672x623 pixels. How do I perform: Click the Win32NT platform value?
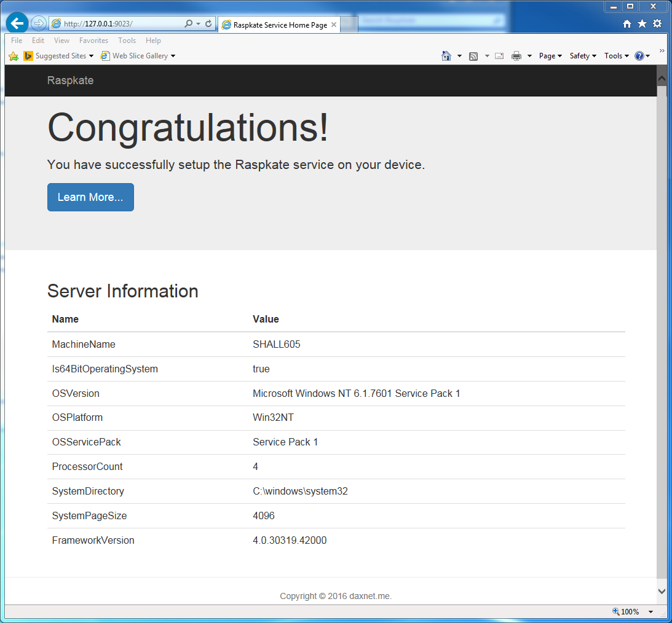coord(273,417)
